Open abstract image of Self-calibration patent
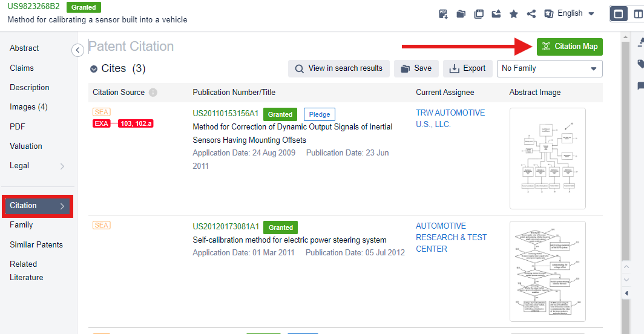This screenshot has height=334, width=644. 547,271
